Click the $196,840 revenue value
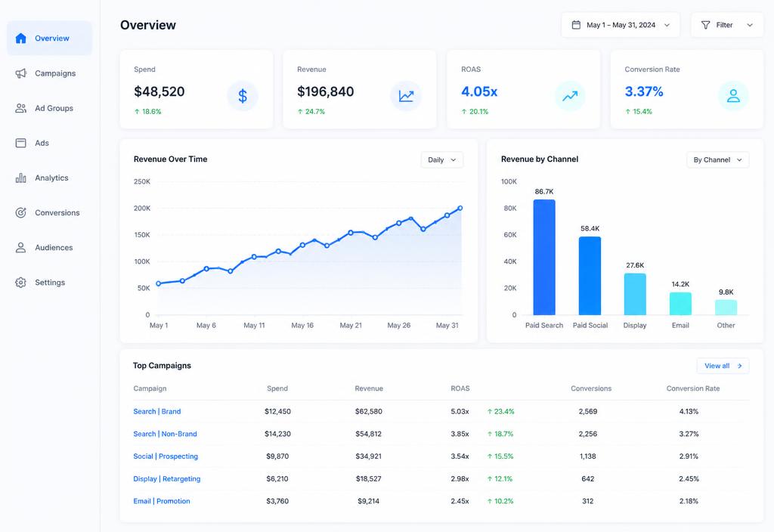This screenshot has height=532, width=774. (325, 91)
